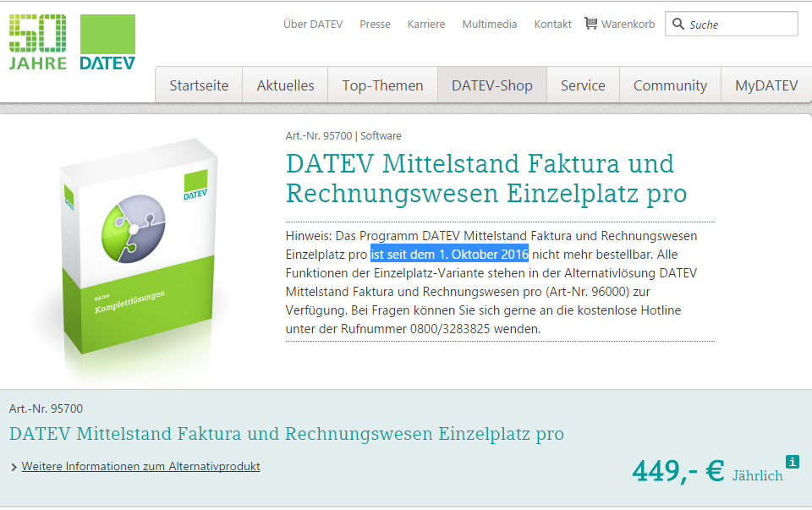Click the hotline number 0800/3283825 text

[x=450, y=329]
